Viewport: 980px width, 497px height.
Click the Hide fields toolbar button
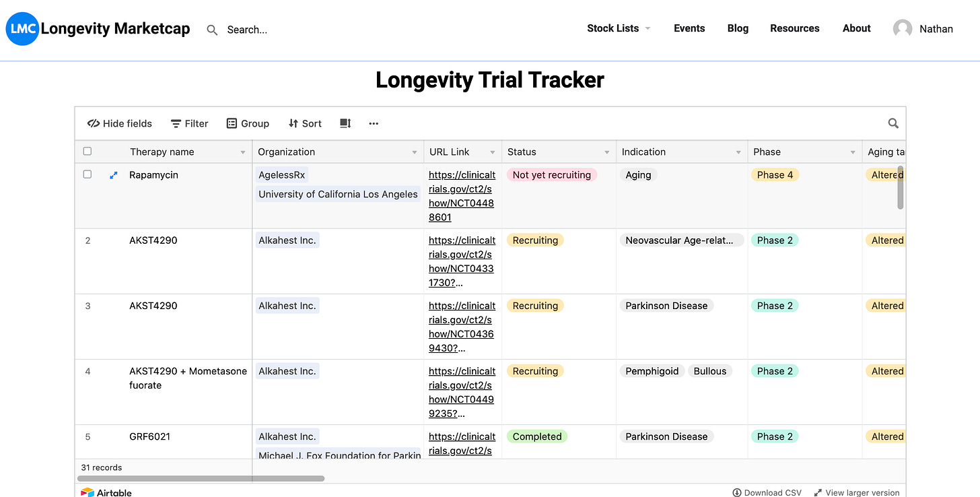click(x=120, y=123)
